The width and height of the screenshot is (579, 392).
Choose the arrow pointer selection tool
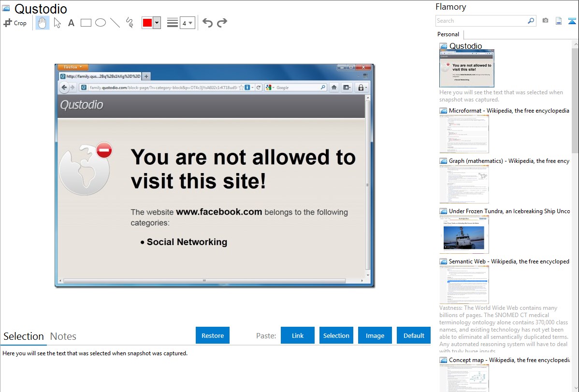tap(57, 23)
